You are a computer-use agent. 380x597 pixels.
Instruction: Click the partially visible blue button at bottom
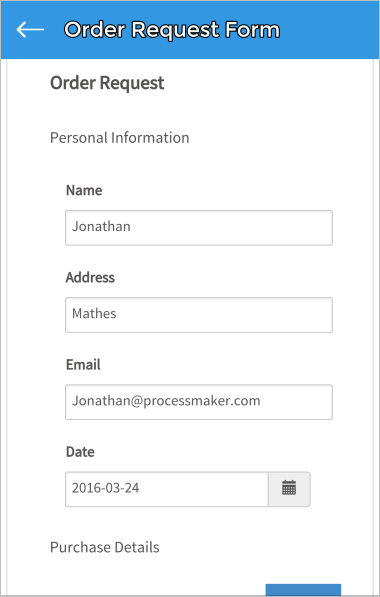point(303,590)
